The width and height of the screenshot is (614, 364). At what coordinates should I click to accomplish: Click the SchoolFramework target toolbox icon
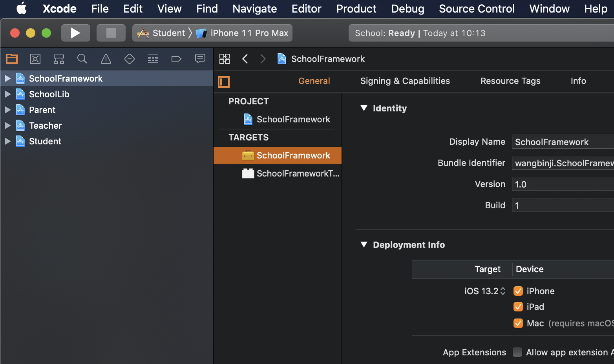coord(248,155)
